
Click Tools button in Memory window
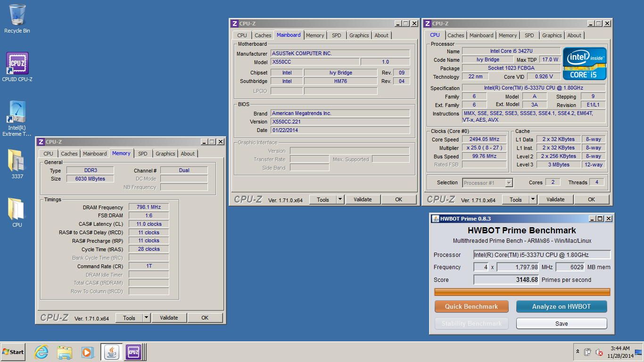click(x=129, y=318)
